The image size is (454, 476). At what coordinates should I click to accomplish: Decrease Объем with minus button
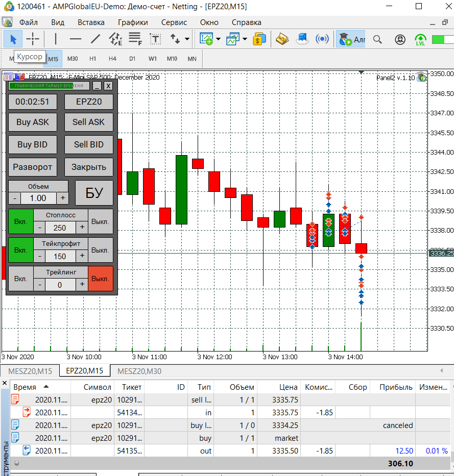15,198
